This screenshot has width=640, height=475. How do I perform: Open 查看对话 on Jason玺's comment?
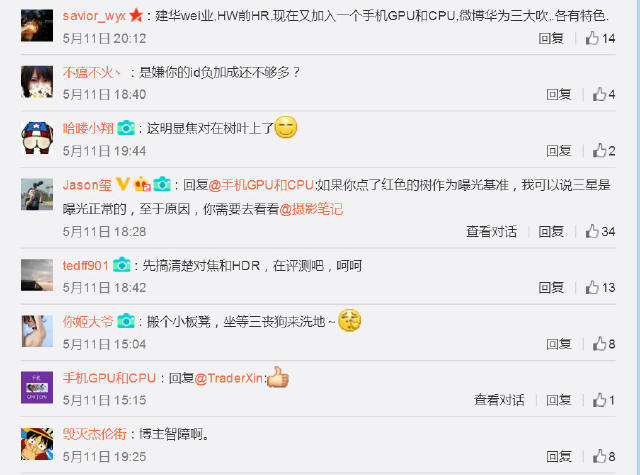(x=491, y=231)
